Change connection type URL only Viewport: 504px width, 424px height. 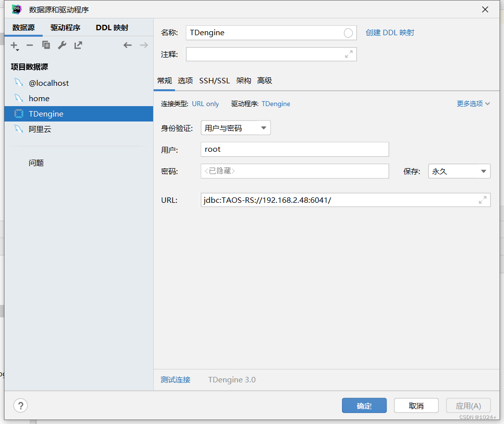coord(205,104)
